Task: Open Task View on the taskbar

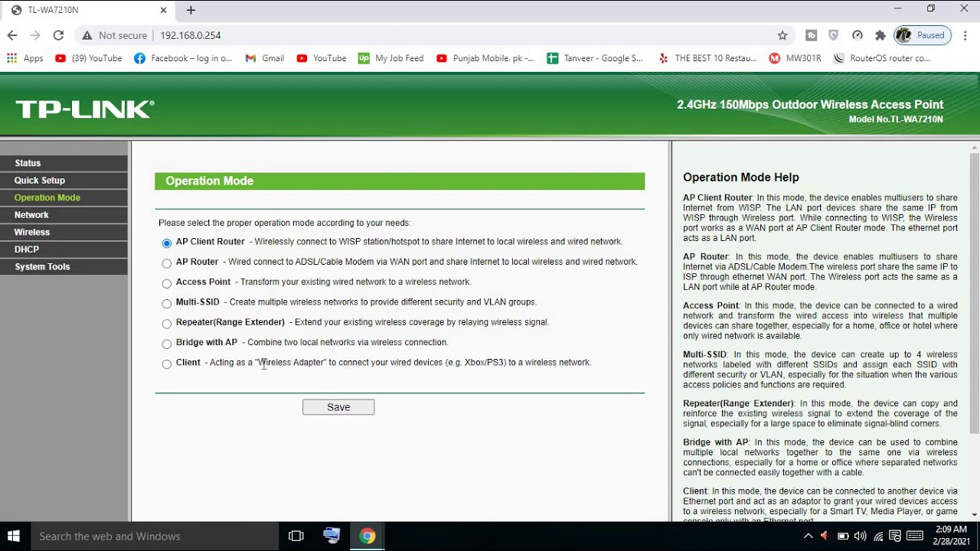Action: click(296, 536)
